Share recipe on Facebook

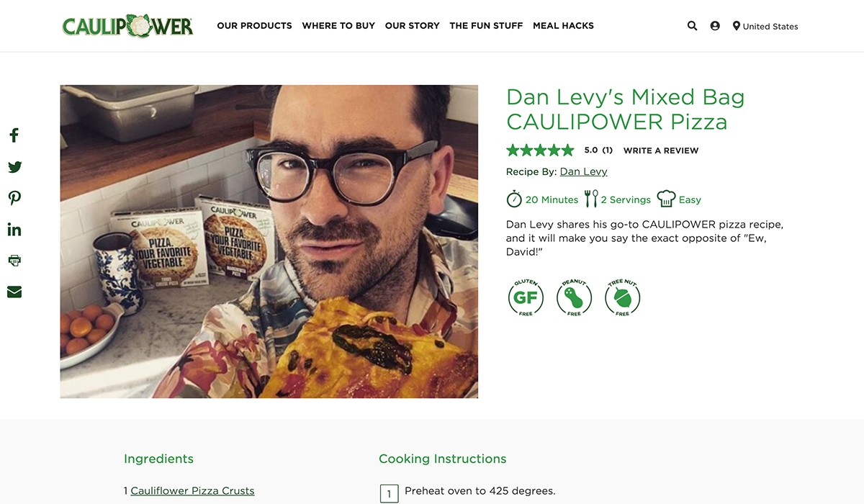[14, 135]
